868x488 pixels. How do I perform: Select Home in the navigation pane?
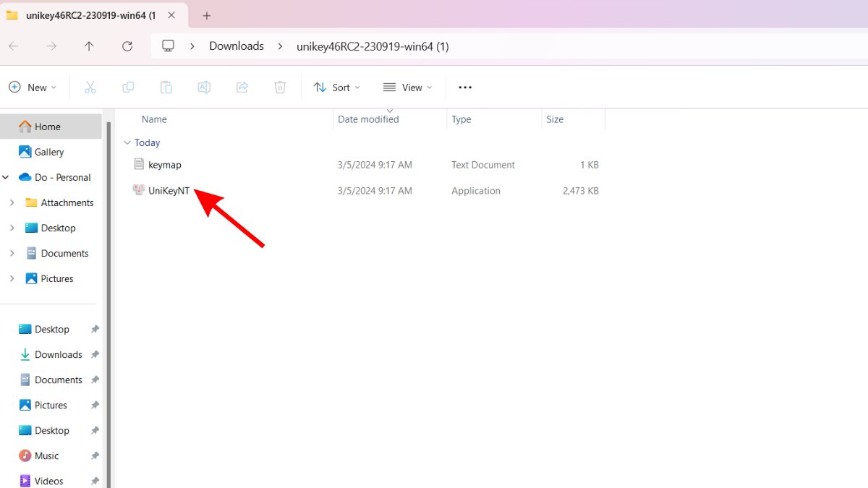[51, 127]
